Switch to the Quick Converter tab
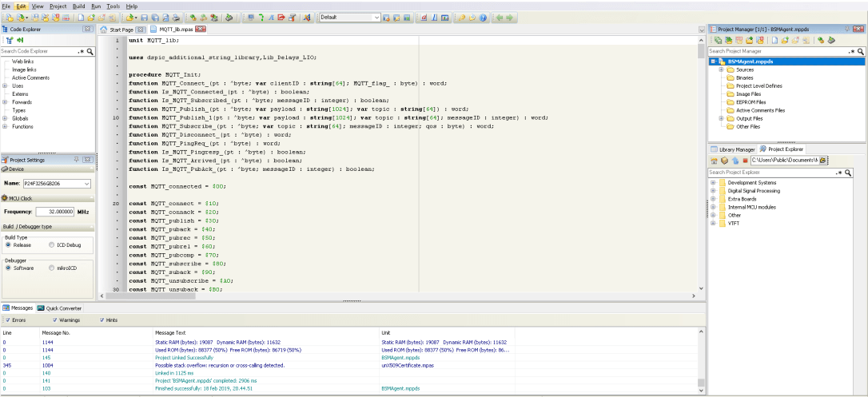This screenshot has width=868, height=397. pyautogui.click(x=60, y=308)
